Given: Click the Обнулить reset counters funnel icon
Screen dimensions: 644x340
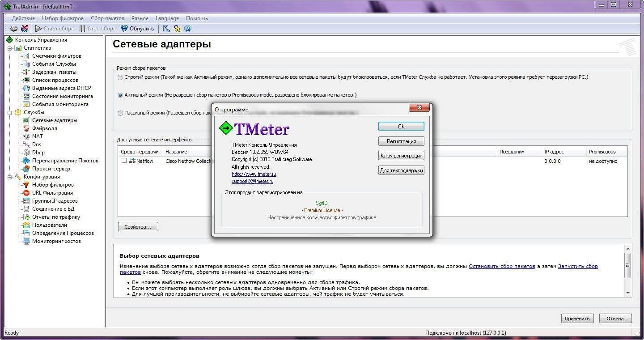Looking at the screenshot, I should pos(124,29).
